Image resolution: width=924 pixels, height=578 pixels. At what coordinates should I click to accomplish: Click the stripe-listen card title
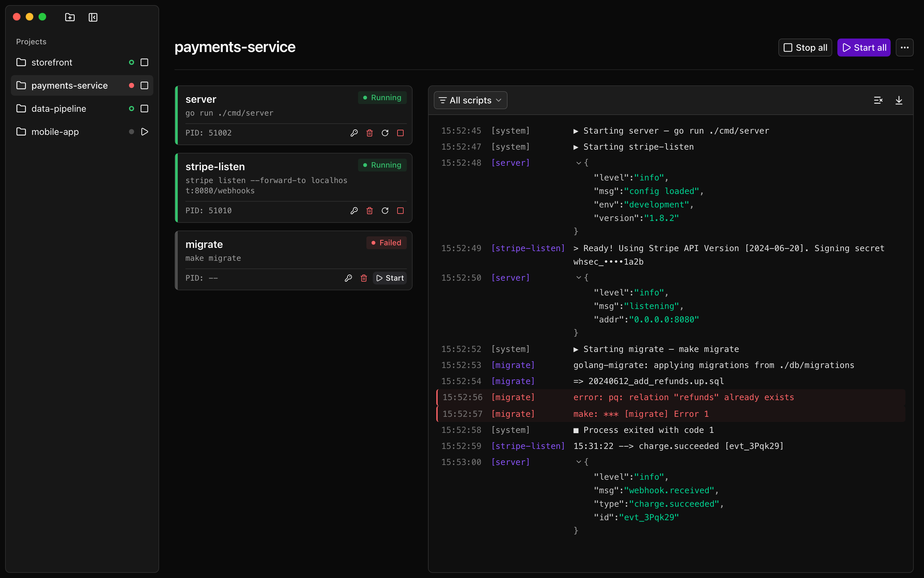point(215,167)
